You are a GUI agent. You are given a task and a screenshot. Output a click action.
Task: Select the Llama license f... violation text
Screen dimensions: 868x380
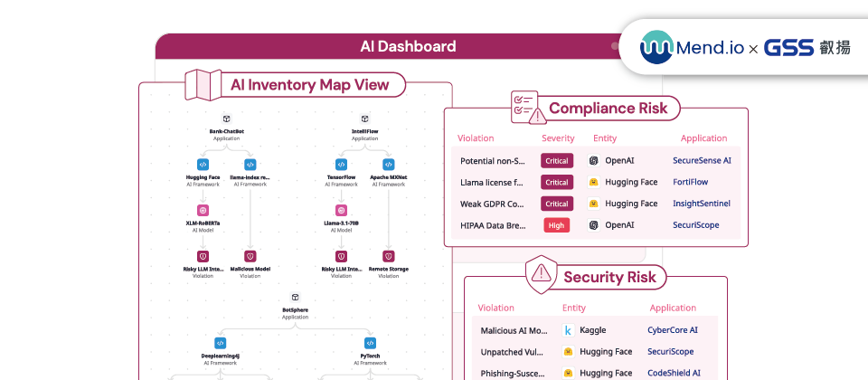(x=492, y=182)
